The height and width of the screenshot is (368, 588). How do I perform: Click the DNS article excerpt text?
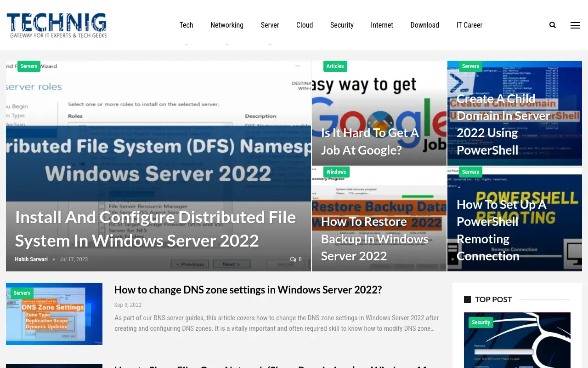pos(277,323)
